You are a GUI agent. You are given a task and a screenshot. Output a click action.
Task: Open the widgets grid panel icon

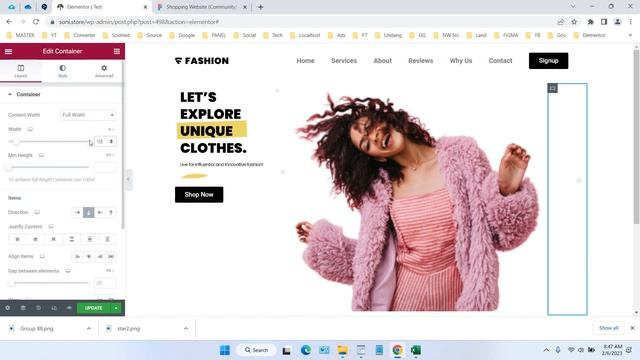point(117,51)
